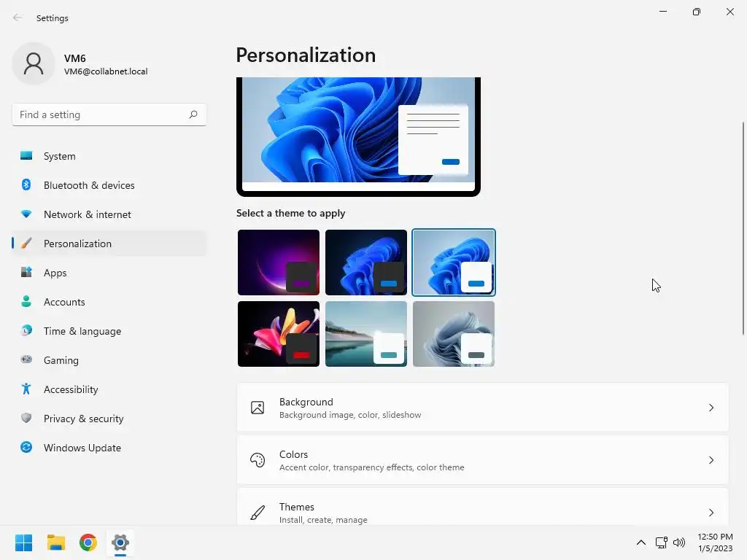Click the Gaming controller icon
Screen dimensions: 747x560
[x=26, y=359]
